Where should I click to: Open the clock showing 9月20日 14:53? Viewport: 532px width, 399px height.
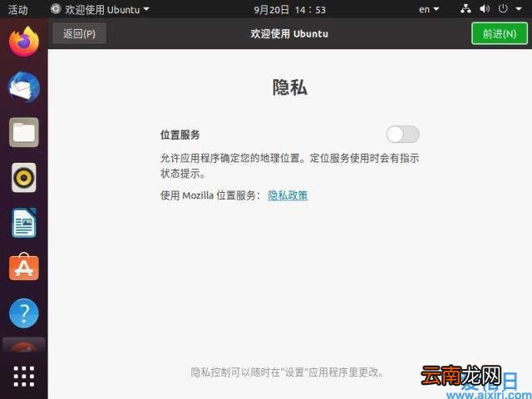click(290, 9)
